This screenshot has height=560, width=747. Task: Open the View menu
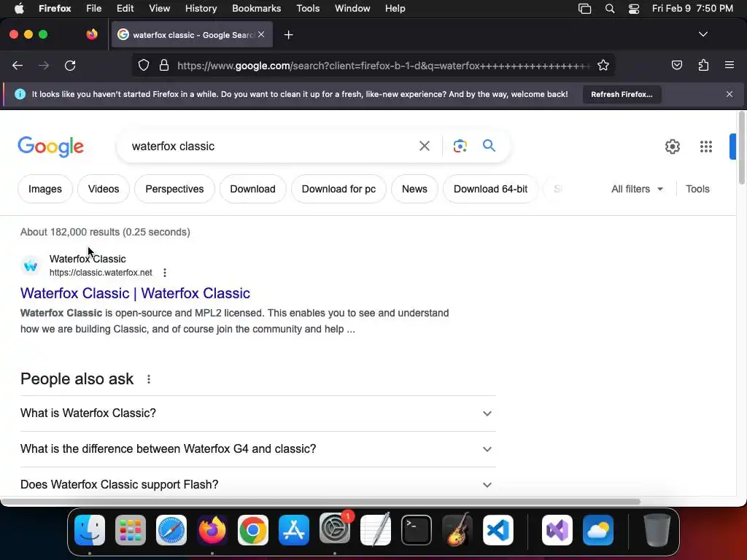(x=159, y=9)
